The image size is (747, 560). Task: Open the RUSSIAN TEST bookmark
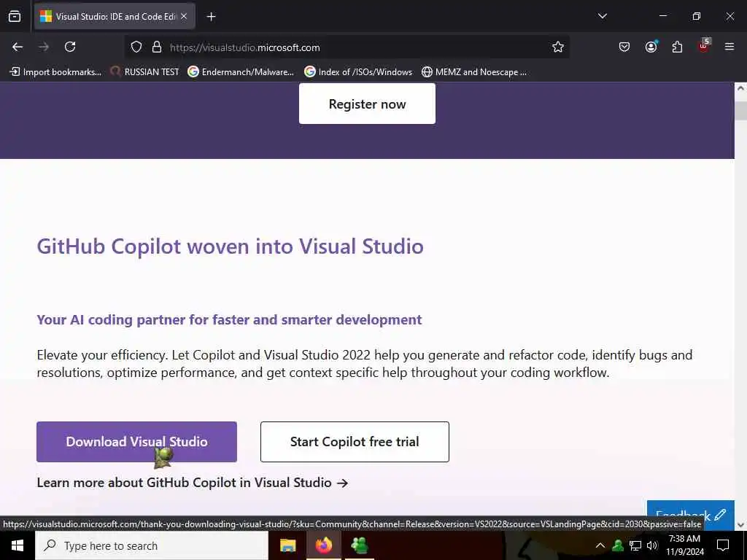(144, 72)
